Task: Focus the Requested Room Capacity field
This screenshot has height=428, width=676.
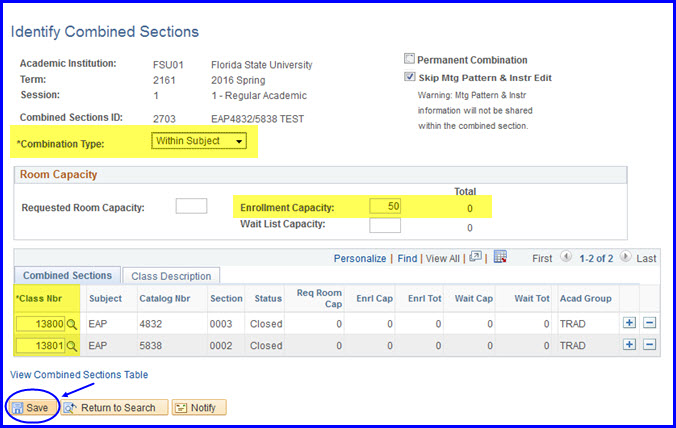Action: point(191,206)
